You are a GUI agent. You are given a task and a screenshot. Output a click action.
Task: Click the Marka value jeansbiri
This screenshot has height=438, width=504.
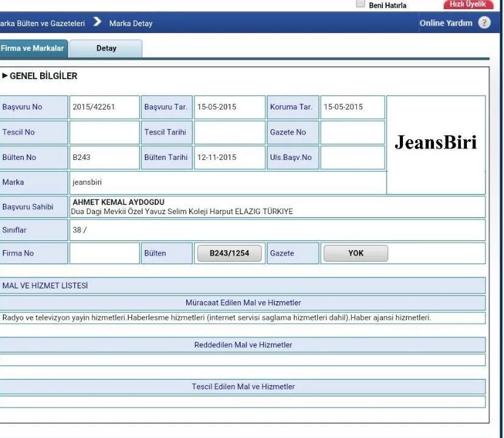point(87,182)
